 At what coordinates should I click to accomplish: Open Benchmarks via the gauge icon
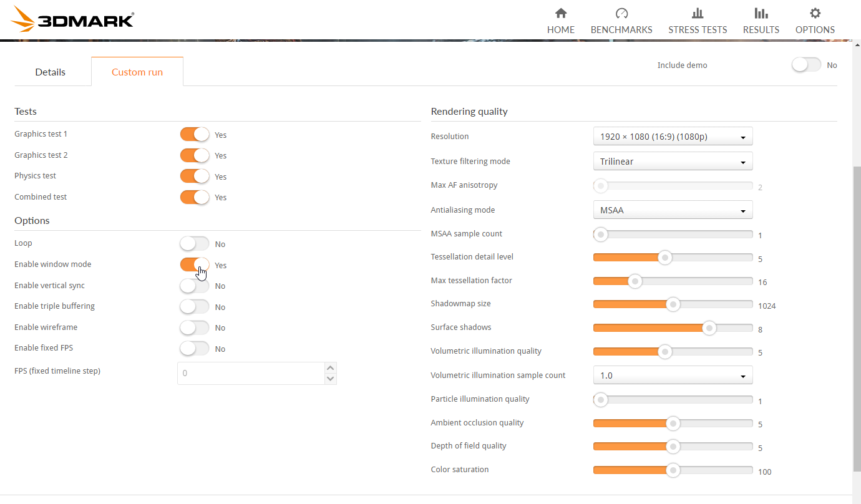click(x=621, y=13)
